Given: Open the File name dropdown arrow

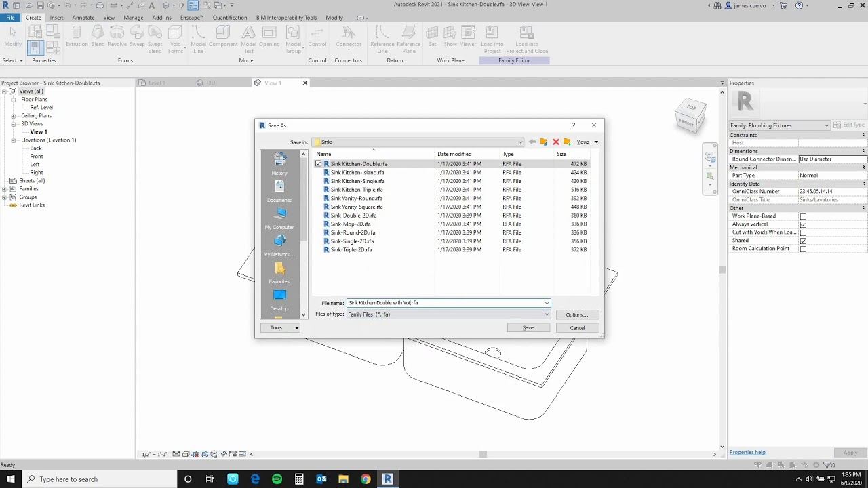Looking at the screenshot, I should [x=547, y=303].
